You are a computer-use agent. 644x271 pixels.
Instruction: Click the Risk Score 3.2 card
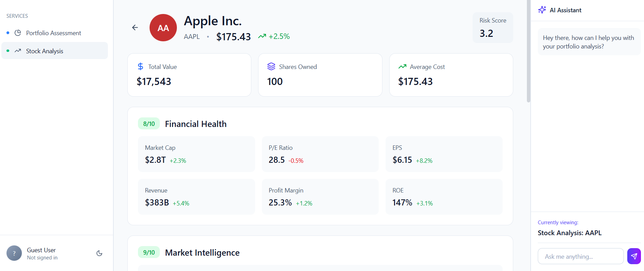(492, 28)
